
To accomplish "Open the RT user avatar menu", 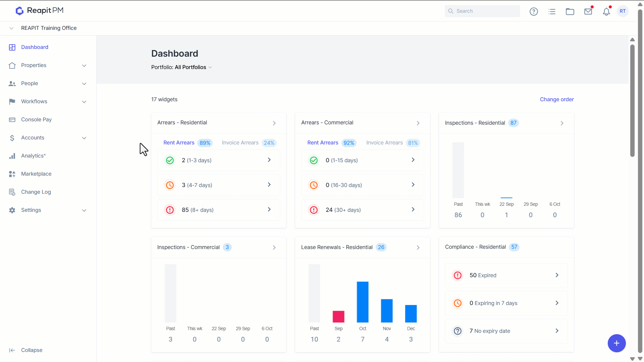I will click(623, 11).
